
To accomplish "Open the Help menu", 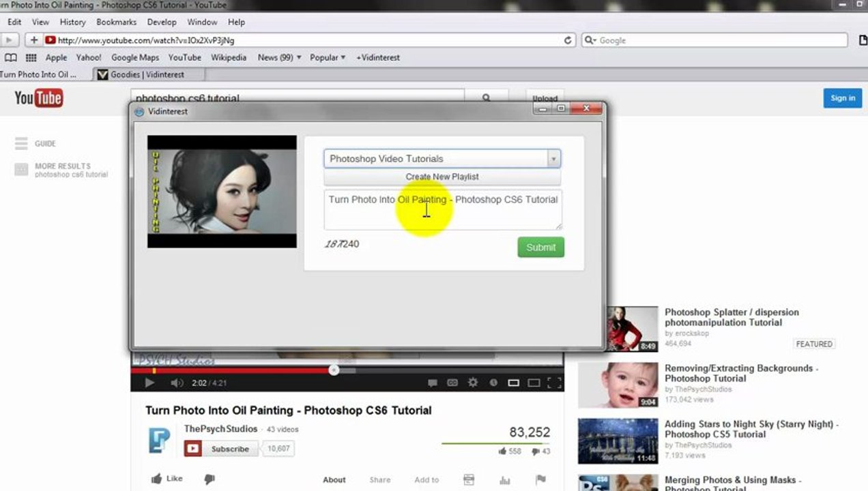I will tap(236, 22).
